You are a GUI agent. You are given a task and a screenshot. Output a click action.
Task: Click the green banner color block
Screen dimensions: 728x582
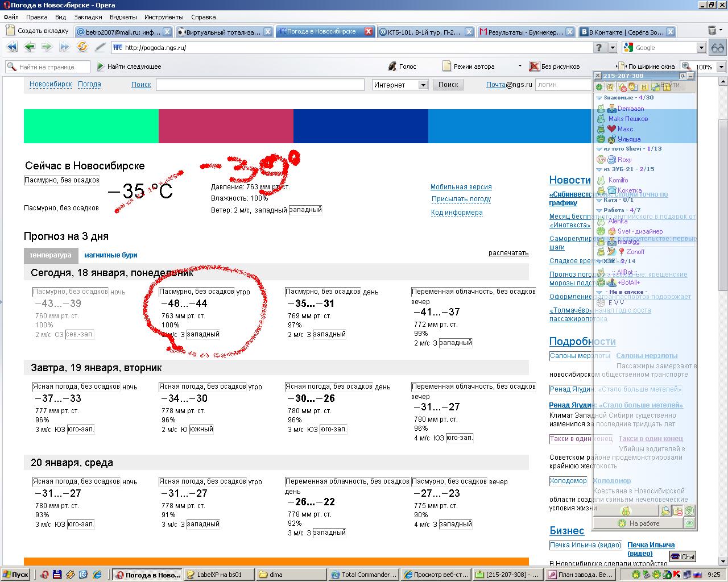[x=91, y=126]
